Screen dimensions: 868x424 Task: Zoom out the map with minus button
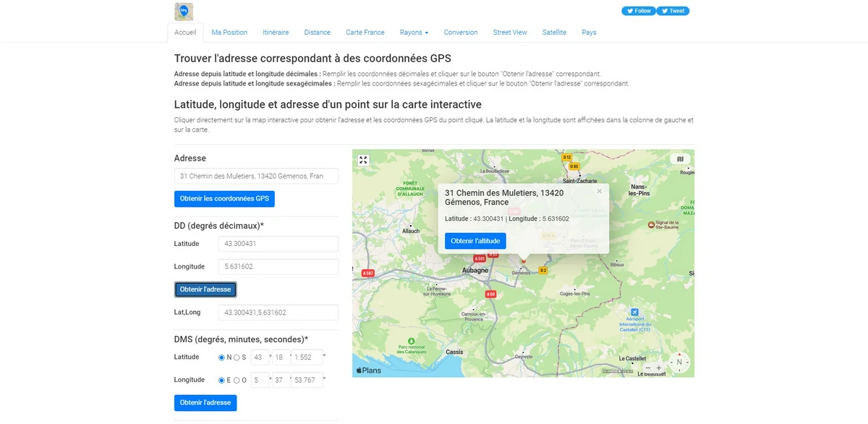coord(648,368)
